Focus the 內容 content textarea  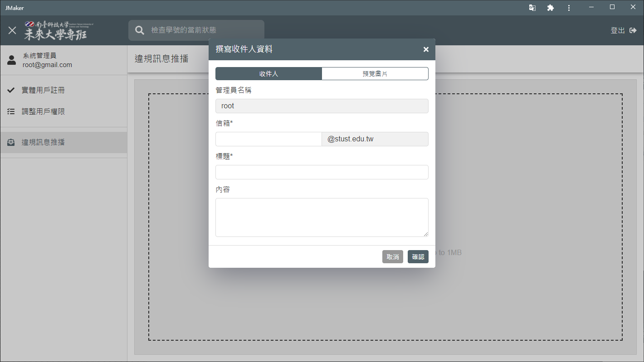coord(322,217)
